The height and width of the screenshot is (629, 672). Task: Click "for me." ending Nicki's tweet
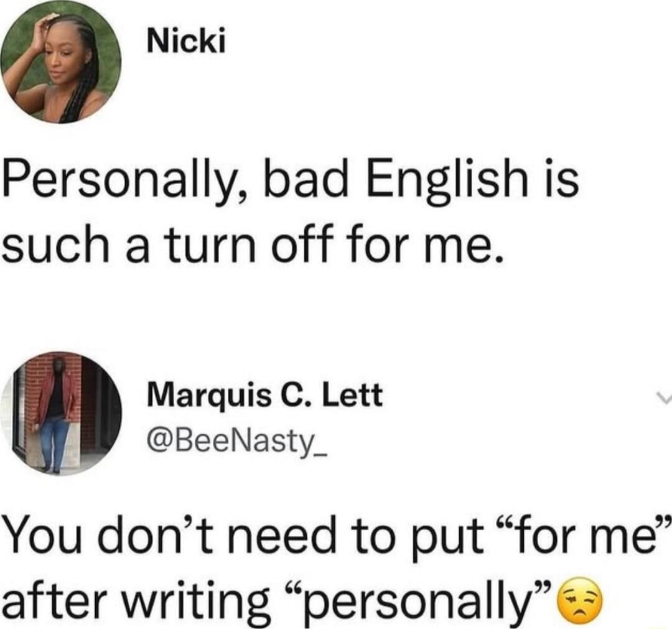coord(425,245)
